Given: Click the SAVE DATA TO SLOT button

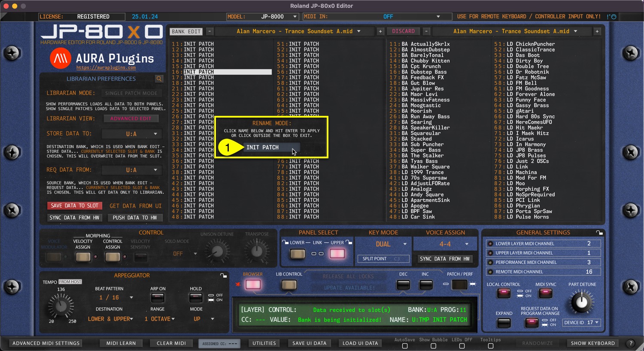Looking at the screenshot, I should pyautogui.click(x=75, y=206).
